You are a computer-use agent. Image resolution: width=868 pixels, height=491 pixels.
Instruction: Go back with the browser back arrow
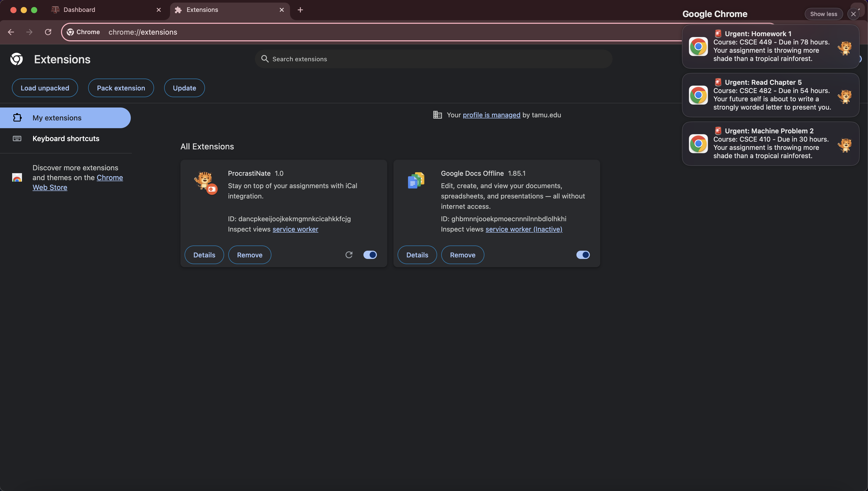pos(11,32)
